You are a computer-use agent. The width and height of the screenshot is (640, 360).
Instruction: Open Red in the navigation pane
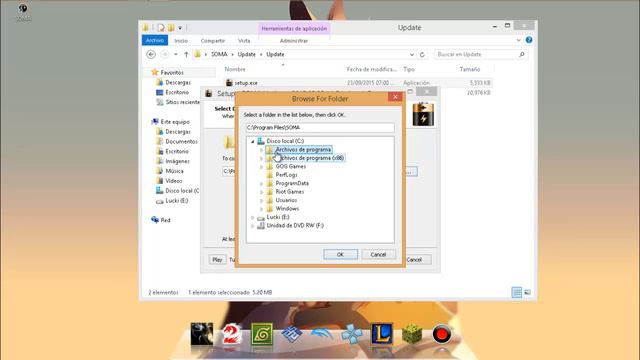(x=165, y=220)
